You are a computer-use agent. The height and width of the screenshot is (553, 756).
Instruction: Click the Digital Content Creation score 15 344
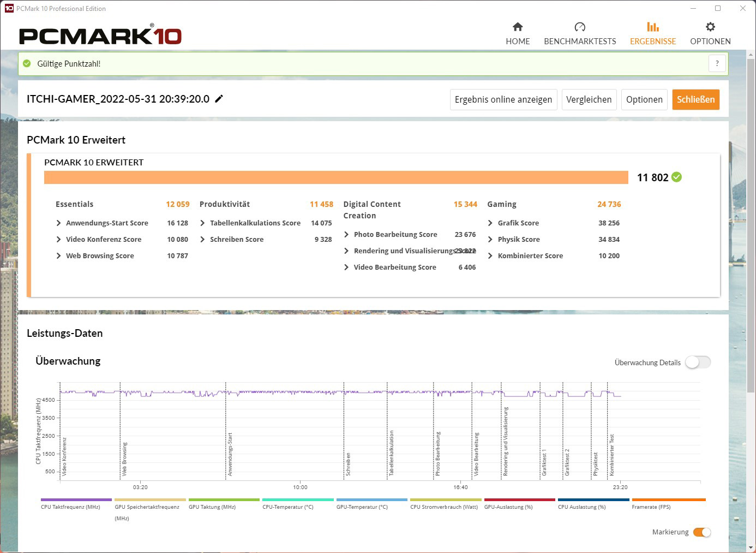pyautogui.click(x=465, y=204)
